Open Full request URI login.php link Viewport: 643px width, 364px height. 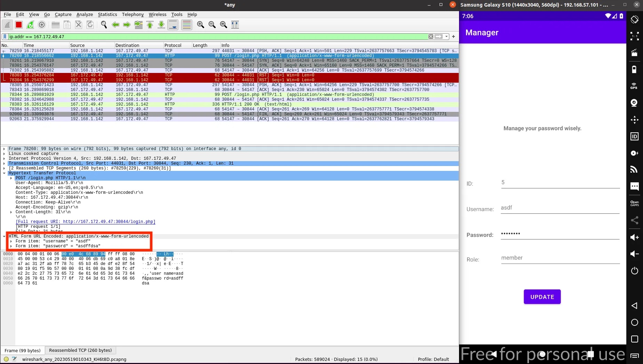point(86,222)
